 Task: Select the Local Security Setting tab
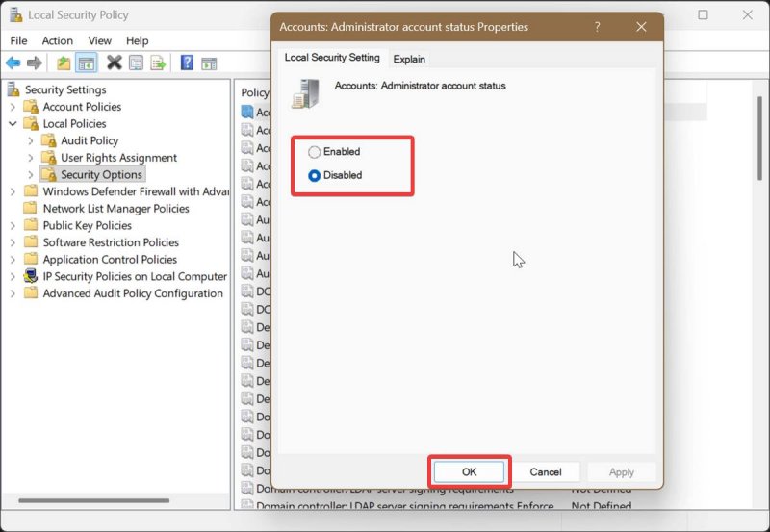pos(332,58)
